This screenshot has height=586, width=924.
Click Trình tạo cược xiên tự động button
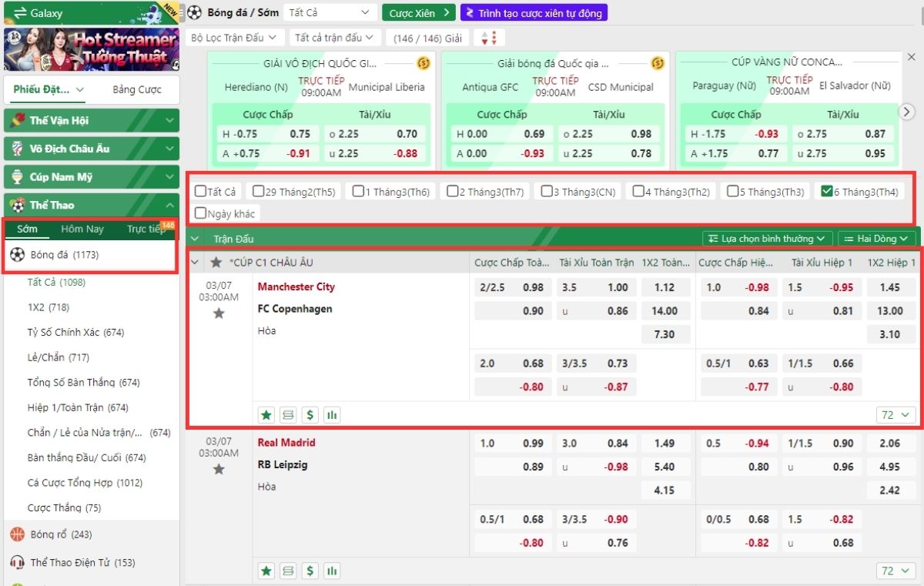[x=534, y=13]
